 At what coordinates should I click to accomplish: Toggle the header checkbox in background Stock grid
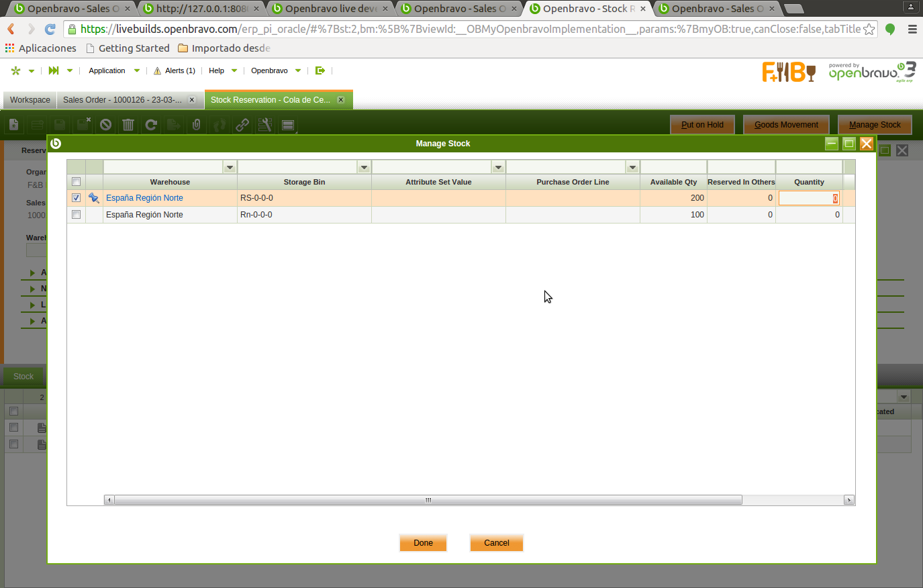pos(13,411)
